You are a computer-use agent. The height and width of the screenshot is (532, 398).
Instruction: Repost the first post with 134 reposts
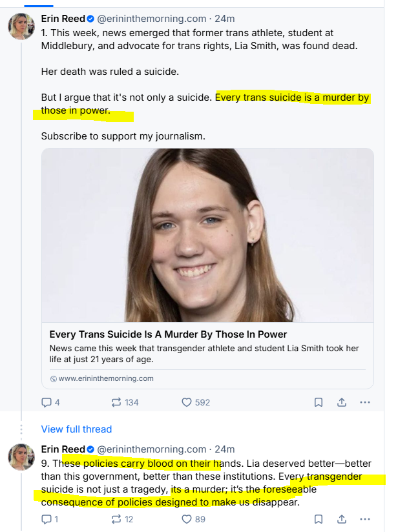pyautogui.click(x=116, y=402)
